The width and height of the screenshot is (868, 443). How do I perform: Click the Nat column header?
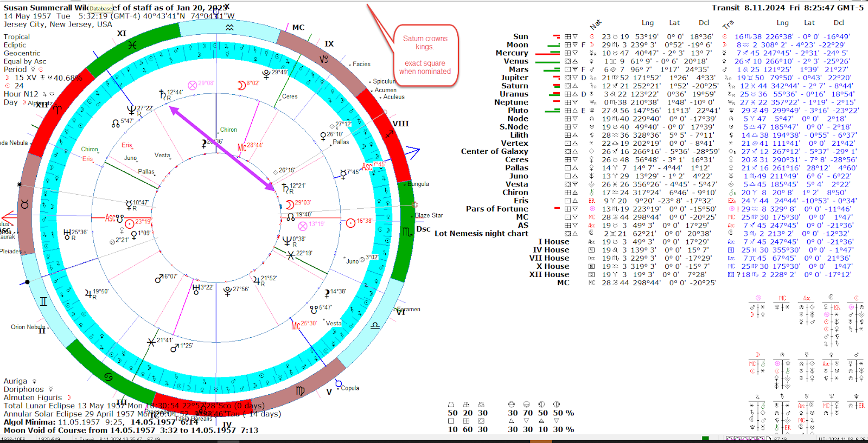pos(596,25)
